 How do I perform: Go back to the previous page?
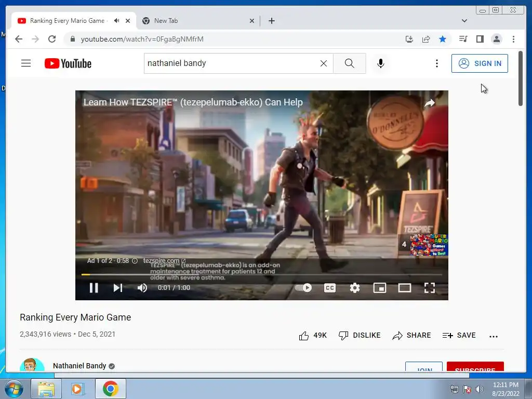pos(19,39)
